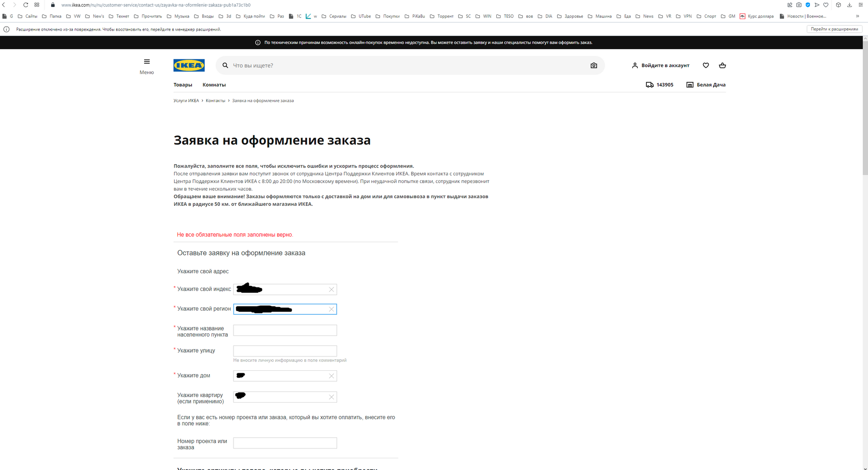Go to Контакты breadcrumb

coord(215,101)
